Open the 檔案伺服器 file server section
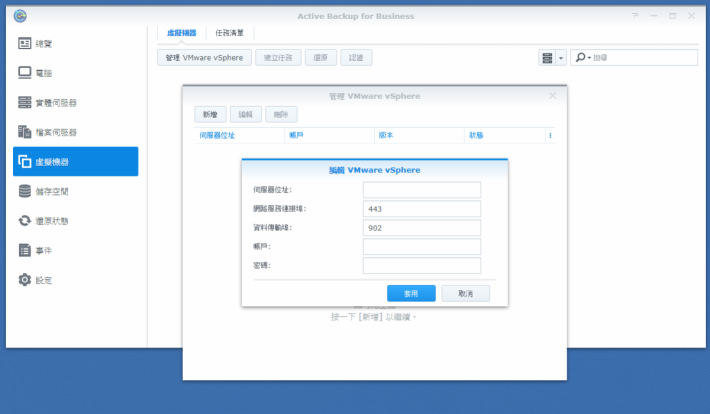The image size is (710, 414). pyautogui.click(x=76, y=132)
